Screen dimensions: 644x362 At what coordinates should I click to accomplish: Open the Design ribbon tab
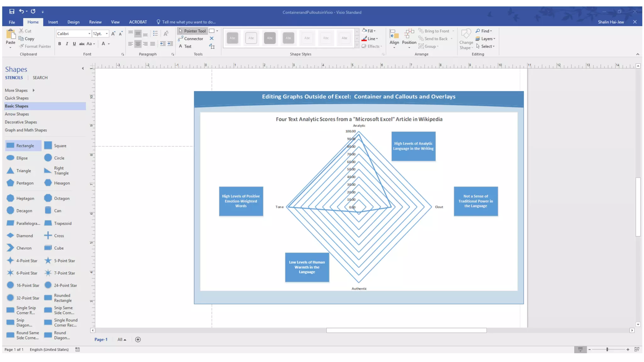coord(73,22)
